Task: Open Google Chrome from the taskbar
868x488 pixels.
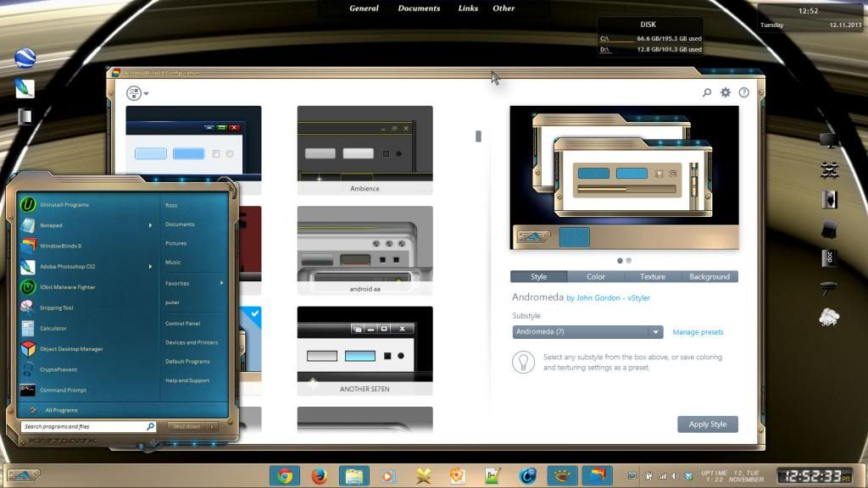Action: coord(285,476)
